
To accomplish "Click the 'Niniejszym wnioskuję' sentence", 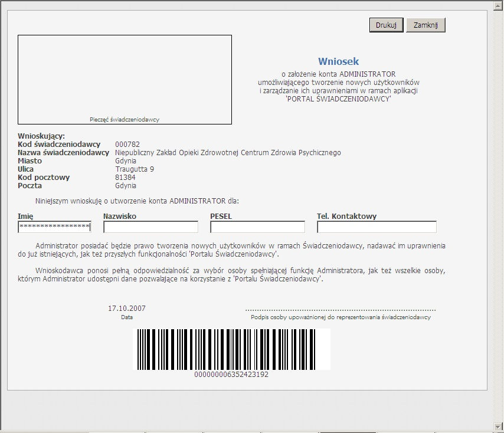I will click(138, 201).
